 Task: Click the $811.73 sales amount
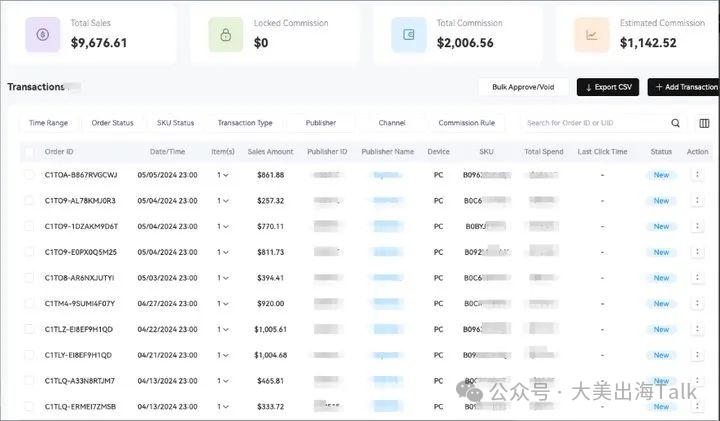(270, 252)
